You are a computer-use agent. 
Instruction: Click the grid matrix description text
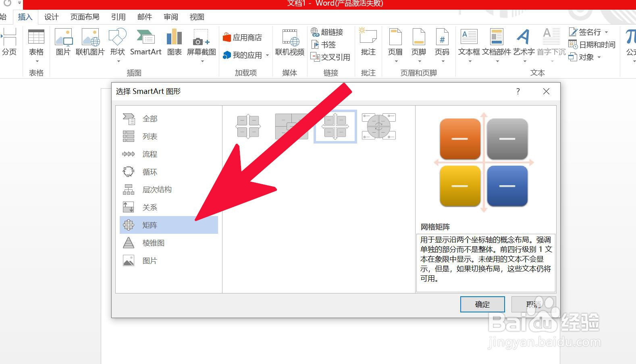coord(486,259)
